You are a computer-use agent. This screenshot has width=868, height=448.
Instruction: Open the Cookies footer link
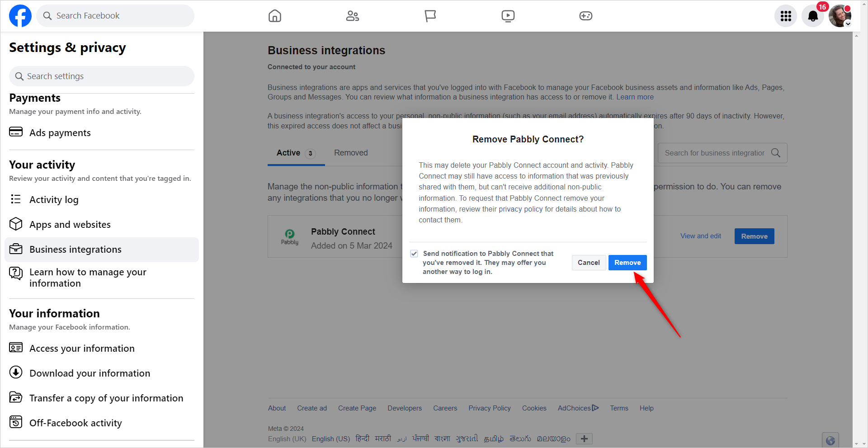pos(534,408)
